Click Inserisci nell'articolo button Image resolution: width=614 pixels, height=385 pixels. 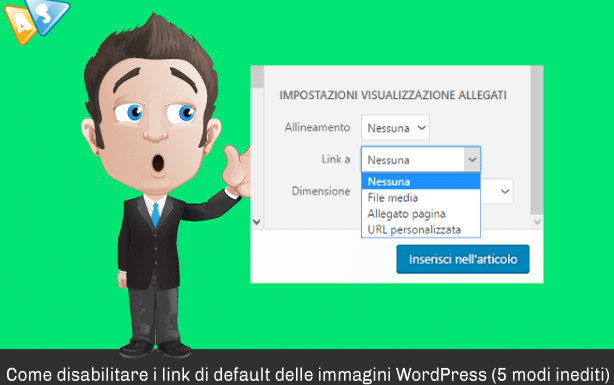click(463, 259)
